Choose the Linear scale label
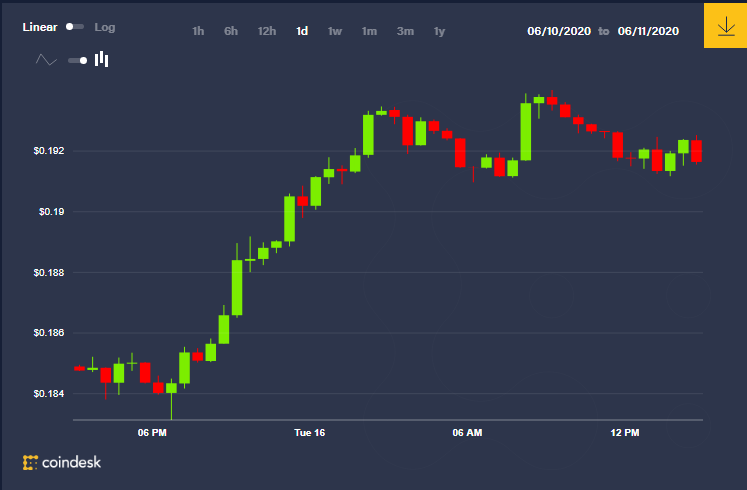This screenshot has width=747, height=490. (40, 27)
